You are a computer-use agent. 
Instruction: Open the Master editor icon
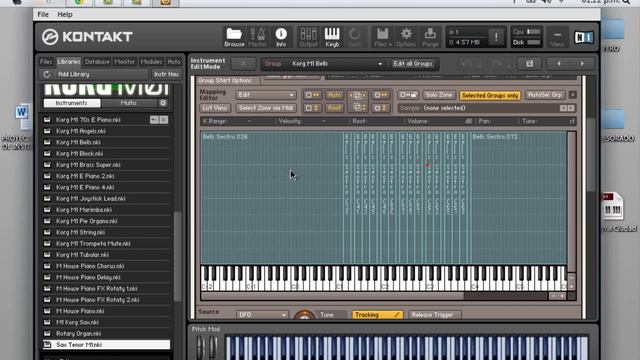(x=258, y=37)
